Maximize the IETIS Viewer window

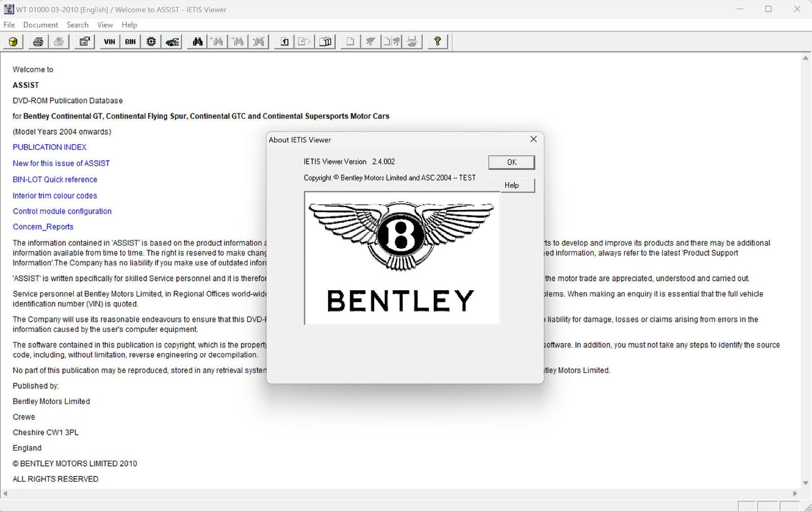pos(768,9)
